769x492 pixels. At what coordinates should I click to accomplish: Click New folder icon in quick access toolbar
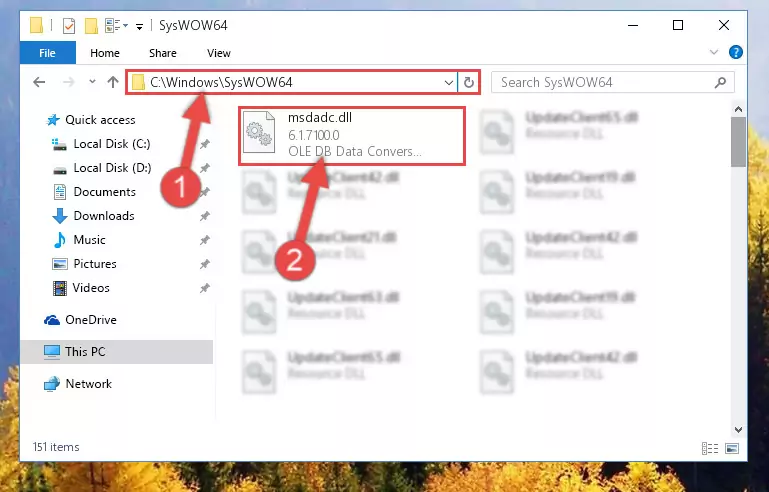pos(91,26)
